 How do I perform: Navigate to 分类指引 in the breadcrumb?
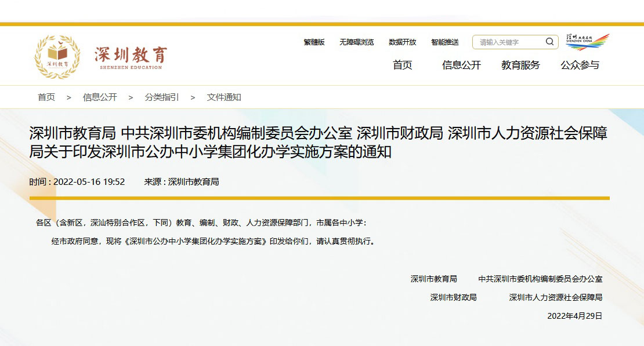[x=162, y=97]
